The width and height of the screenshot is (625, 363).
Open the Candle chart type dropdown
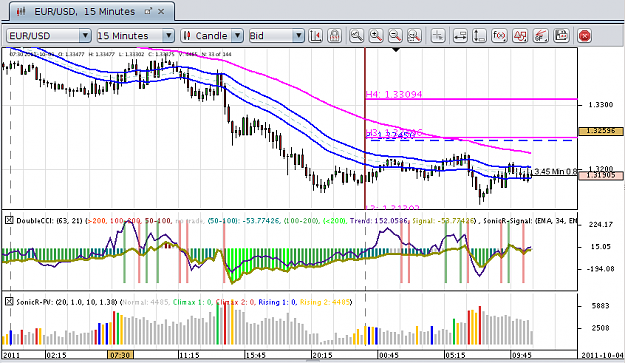click(212, 36)
